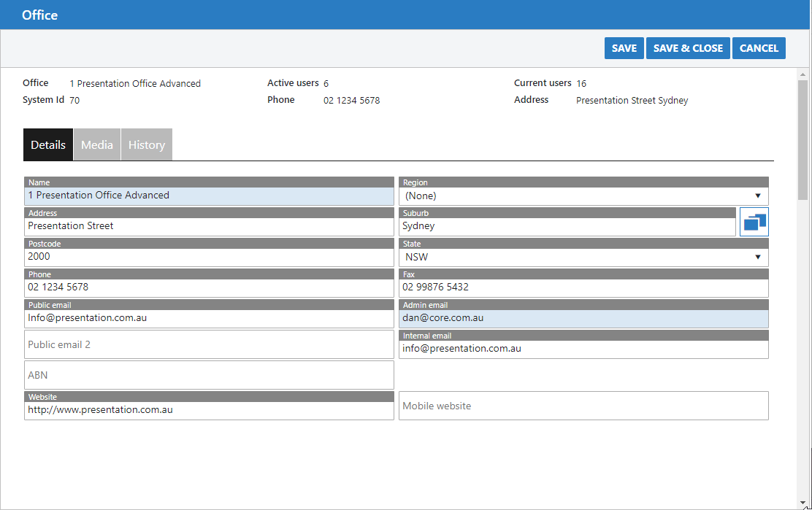Click the vertical scrollbar down arrow
812x510 pixels.
[803, 503]
